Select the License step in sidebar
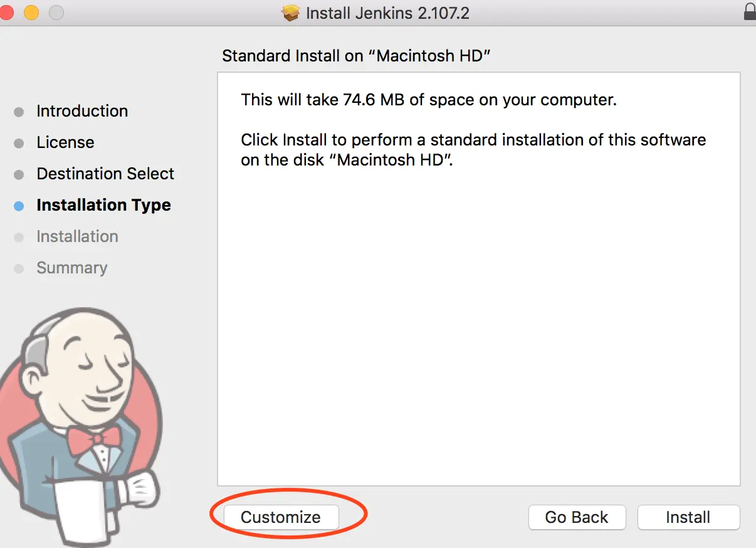Image resolution: width=756 pixels, height=548 pixels. coord(65,142)
